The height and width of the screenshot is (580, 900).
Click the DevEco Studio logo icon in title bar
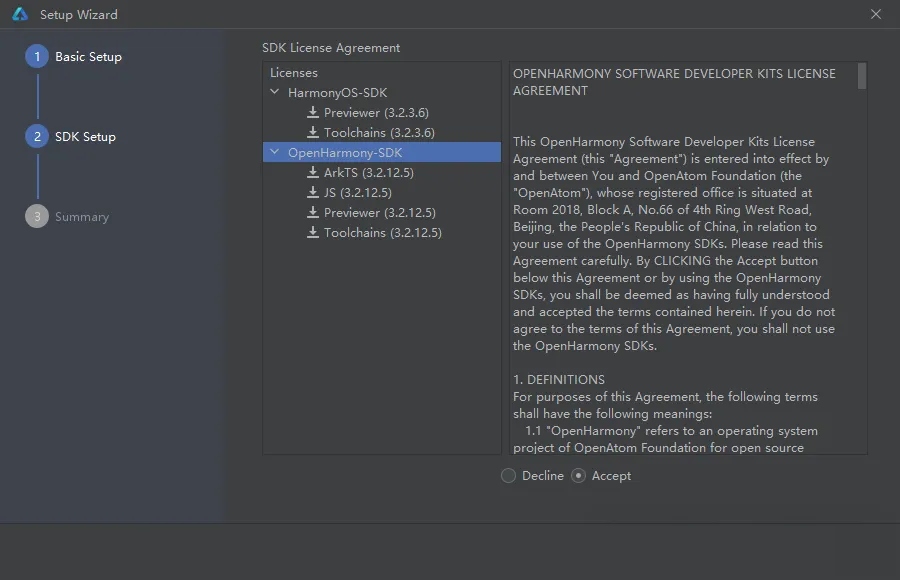click(x=20, y=14)
